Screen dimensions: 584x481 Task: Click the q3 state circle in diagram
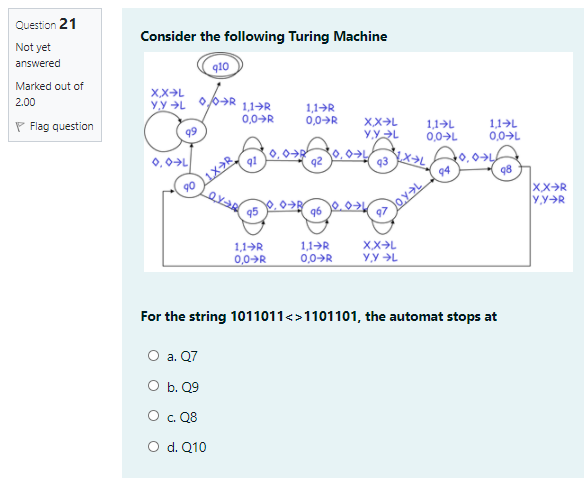pyautogui.click(x=383, y=162)
